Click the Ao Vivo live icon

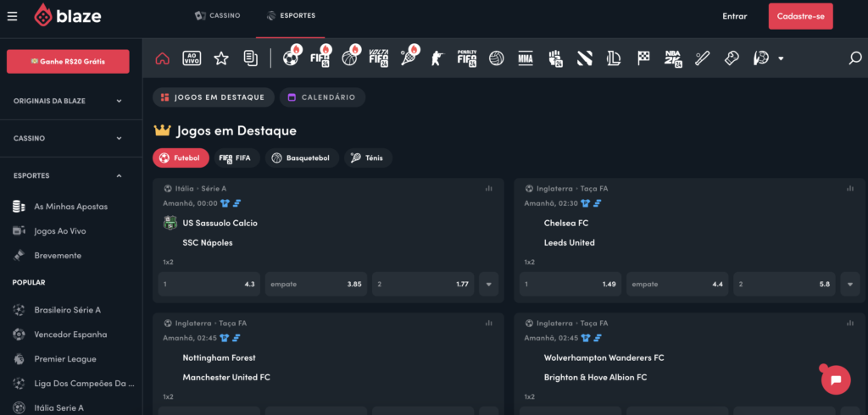click(x=192, y=58)
